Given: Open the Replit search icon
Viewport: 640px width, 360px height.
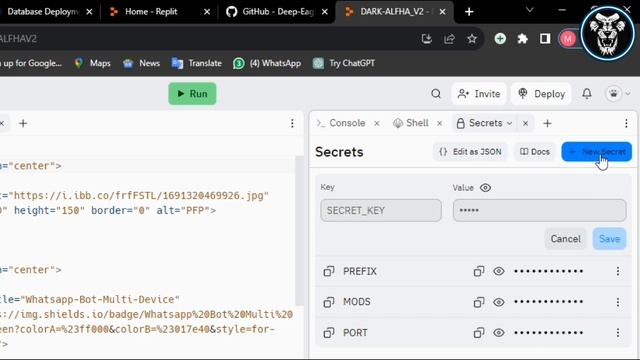Looking at the screenshot, I should 436,94.
